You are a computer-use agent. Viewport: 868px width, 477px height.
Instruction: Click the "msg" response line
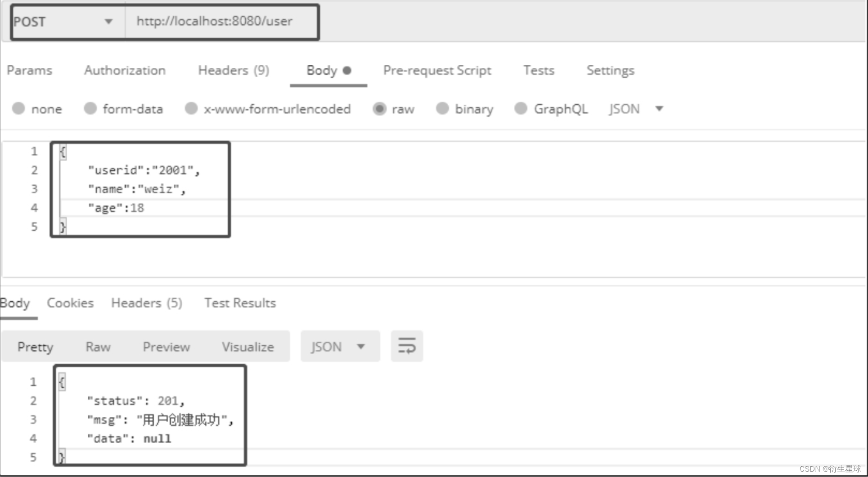pos(160,420)
